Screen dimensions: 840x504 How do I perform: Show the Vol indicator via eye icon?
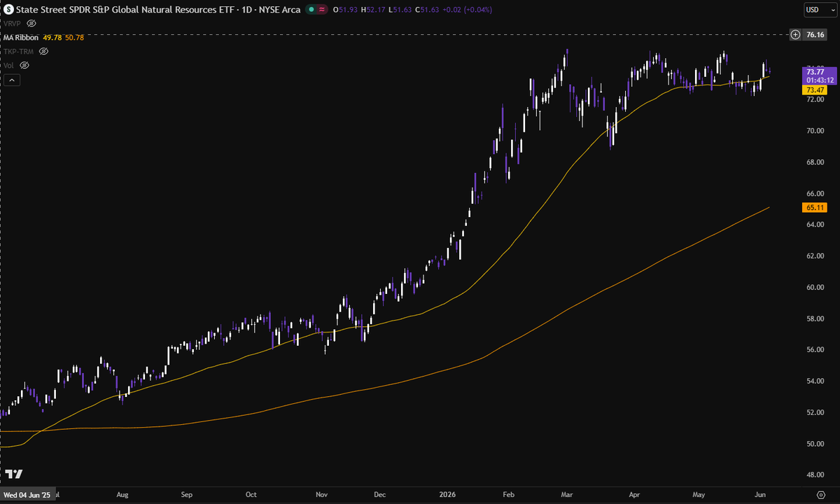(24, 65)
